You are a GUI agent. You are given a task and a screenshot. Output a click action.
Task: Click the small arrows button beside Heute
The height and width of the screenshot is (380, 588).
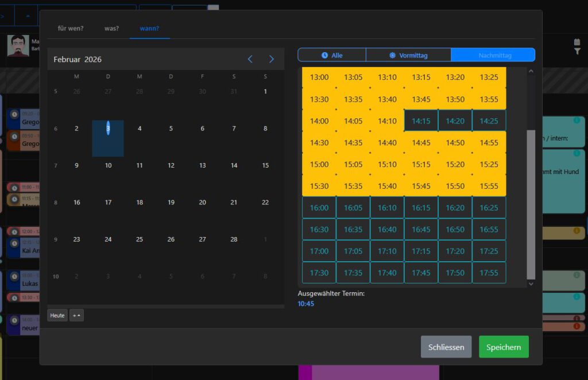coord(76,316)
